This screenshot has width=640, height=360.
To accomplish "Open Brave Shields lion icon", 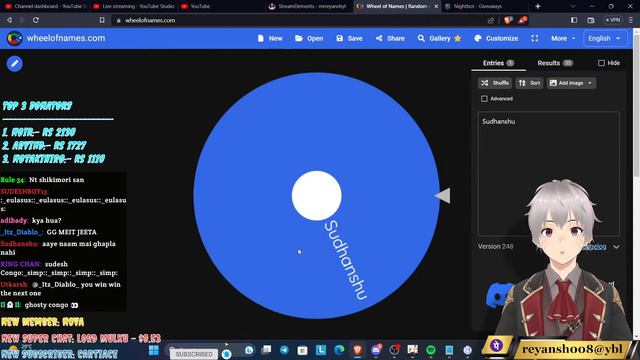I will click(x=508, y=20).
